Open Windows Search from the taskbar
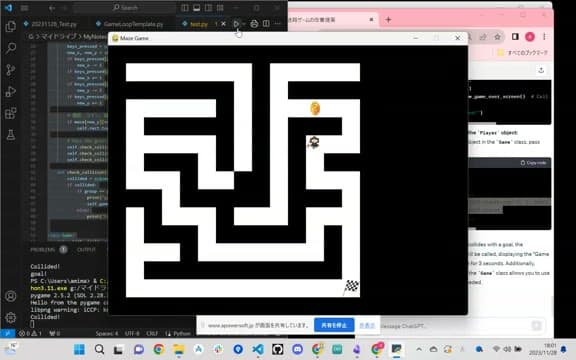 coord(99,349)
